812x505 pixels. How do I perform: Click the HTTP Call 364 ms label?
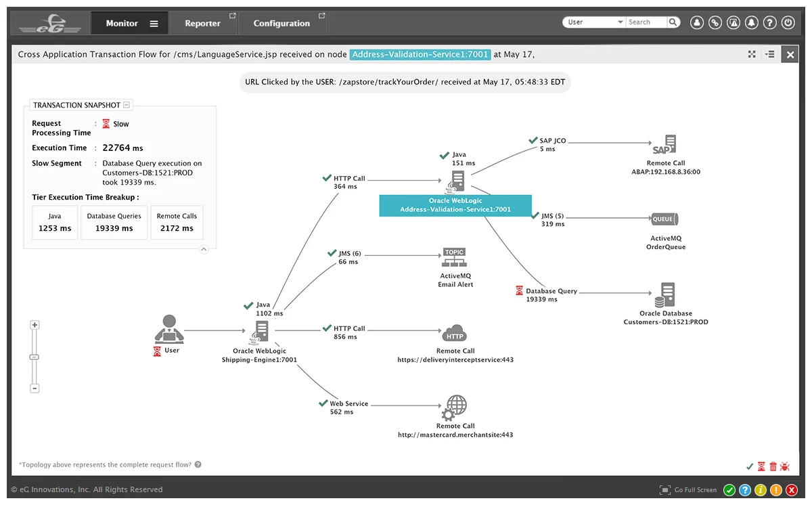[349, 183]
